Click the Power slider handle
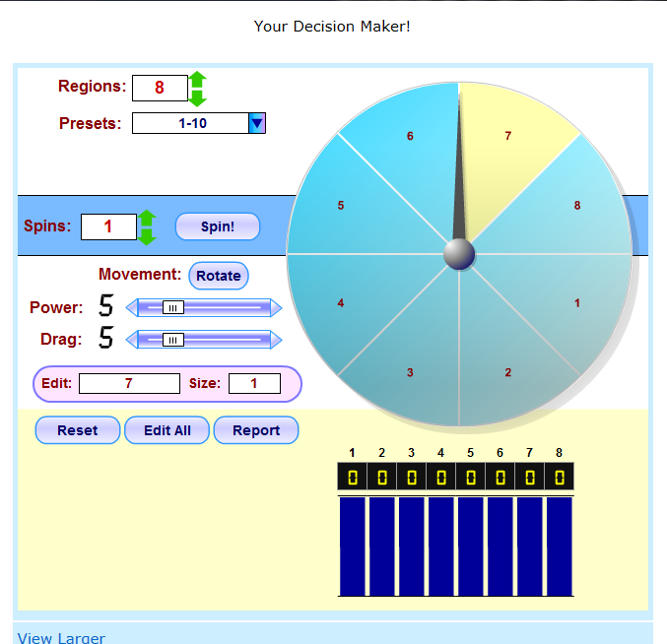The image size is (667, 644). click(173, 307)
